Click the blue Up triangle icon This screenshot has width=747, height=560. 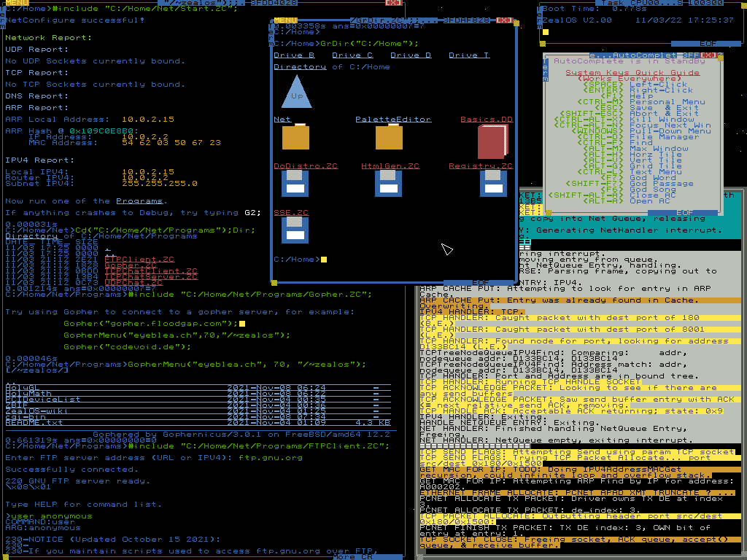point(297,91)
